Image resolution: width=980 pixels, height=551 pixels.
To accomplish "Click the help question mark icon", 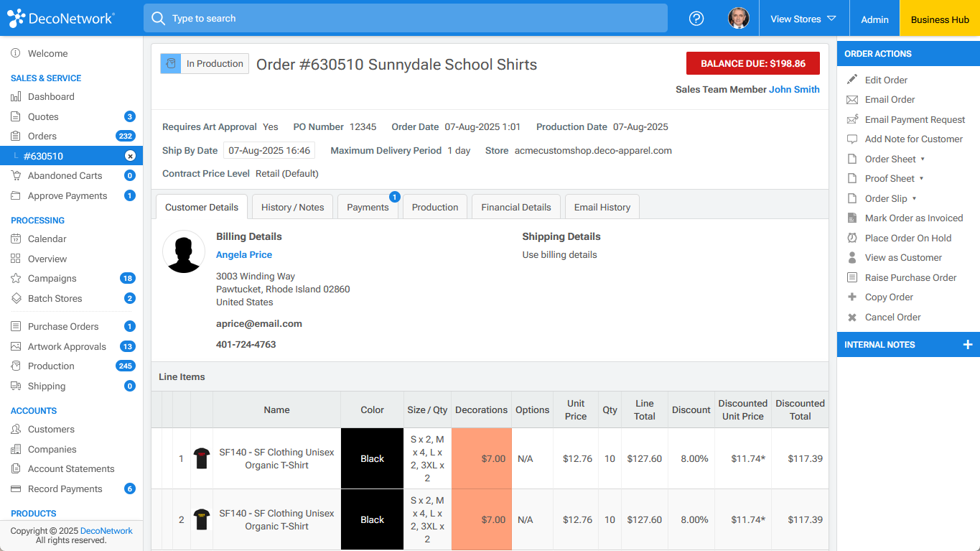I will point(696,19).
